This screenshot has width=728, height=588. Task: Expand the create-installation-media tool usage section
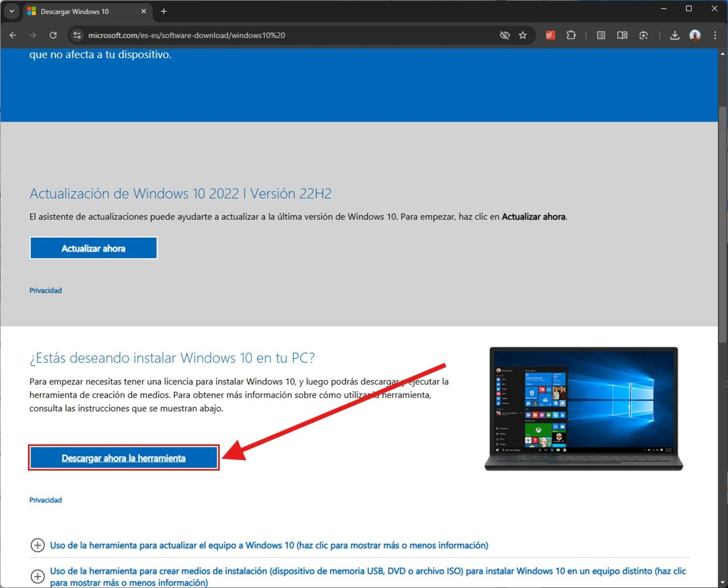pyautogui.click(x=359, y=577)
